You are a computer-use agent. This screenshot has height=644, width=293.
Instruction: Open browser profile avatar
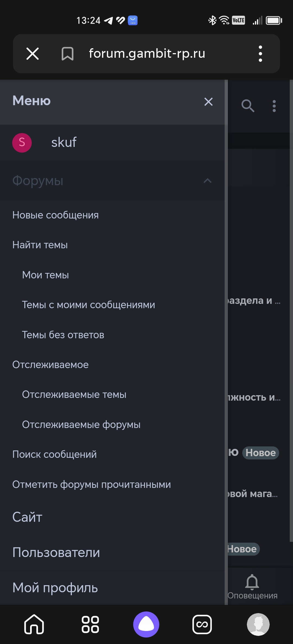tap(258, 624)
